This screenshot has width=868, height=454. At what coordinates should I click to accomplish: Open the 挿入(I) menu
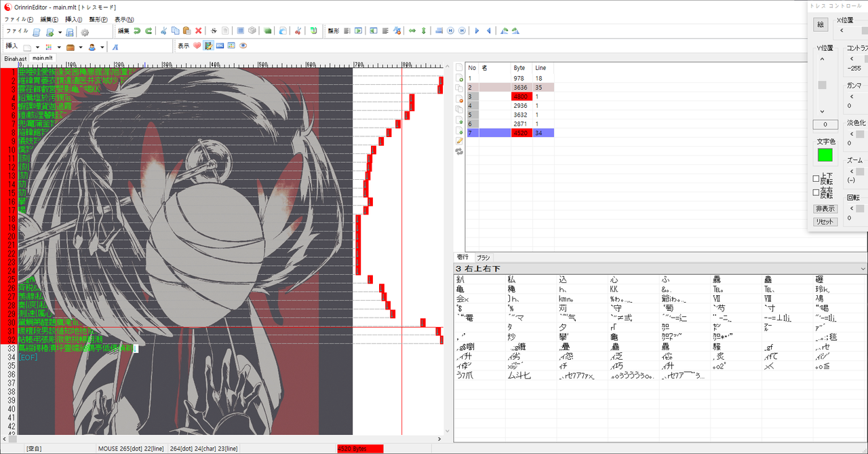(x=75, y=20)
